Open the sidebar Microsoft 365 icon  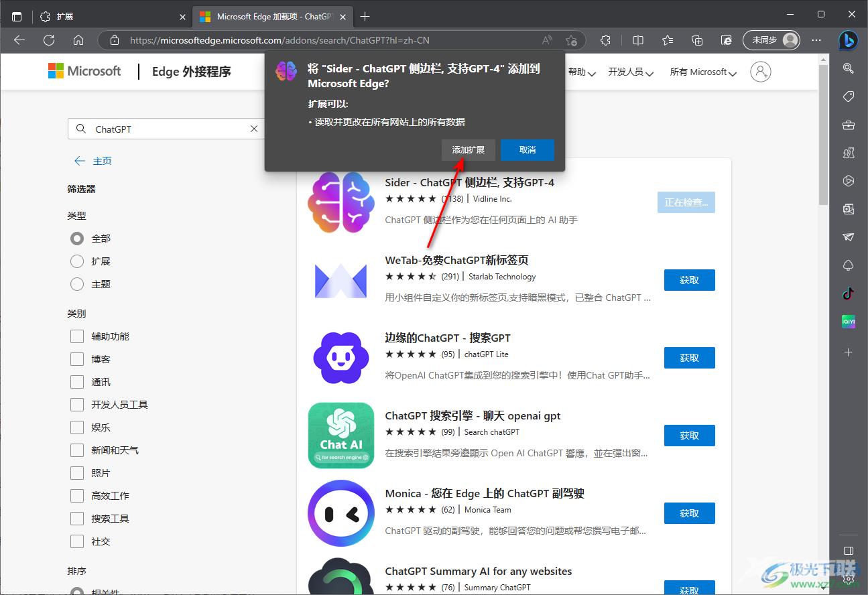click(848, 181)
